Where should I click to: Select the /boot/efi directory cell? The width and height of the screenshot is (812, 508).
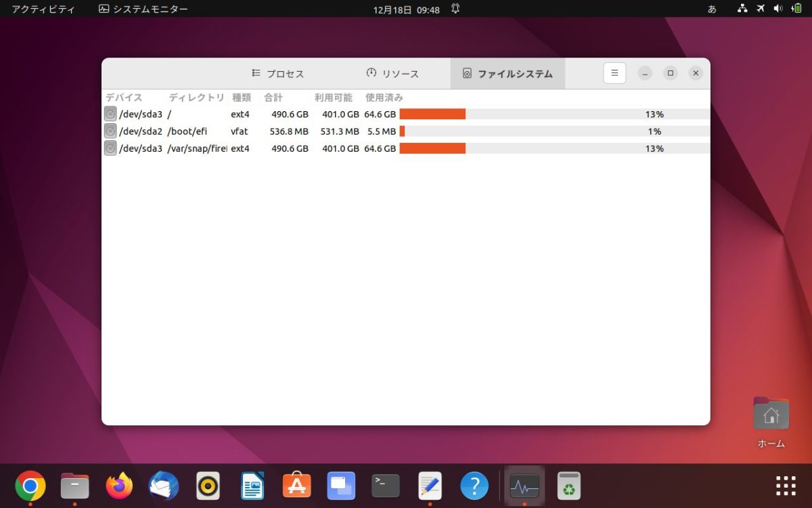tap(187, 131)
